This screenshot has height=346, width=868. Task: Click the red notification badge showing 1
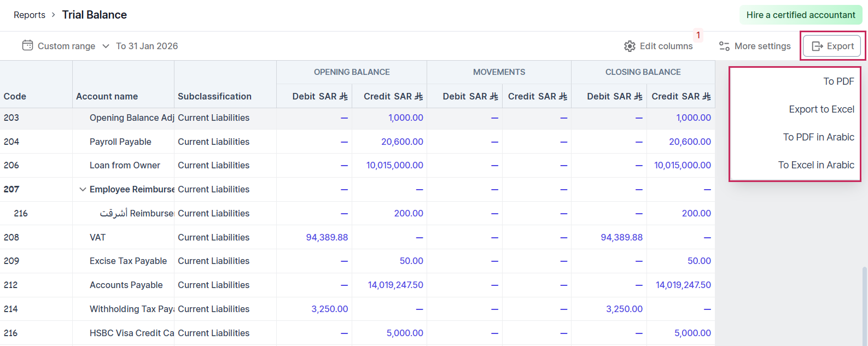(x=698, y=35)
